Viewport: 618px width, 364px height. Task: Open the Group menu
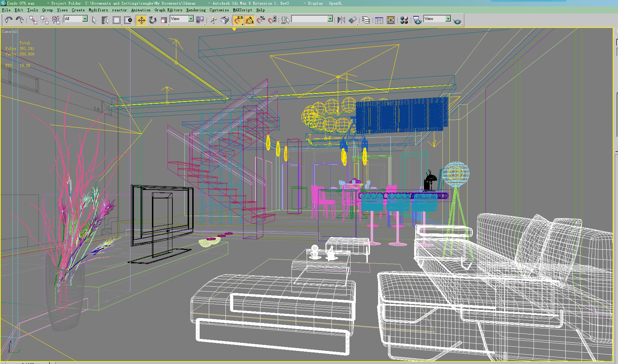[x=47, y=10]
